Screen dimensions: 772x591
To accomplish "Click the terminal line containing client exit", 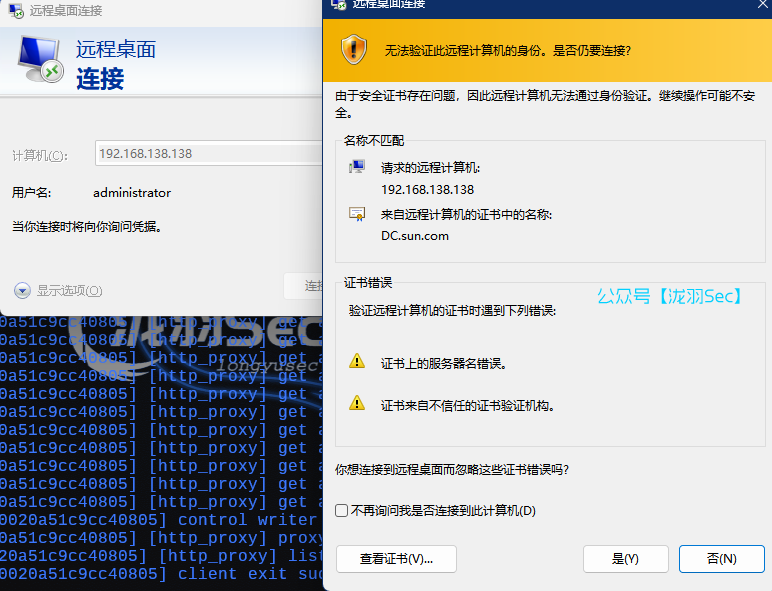I will (x=160, y=574).
